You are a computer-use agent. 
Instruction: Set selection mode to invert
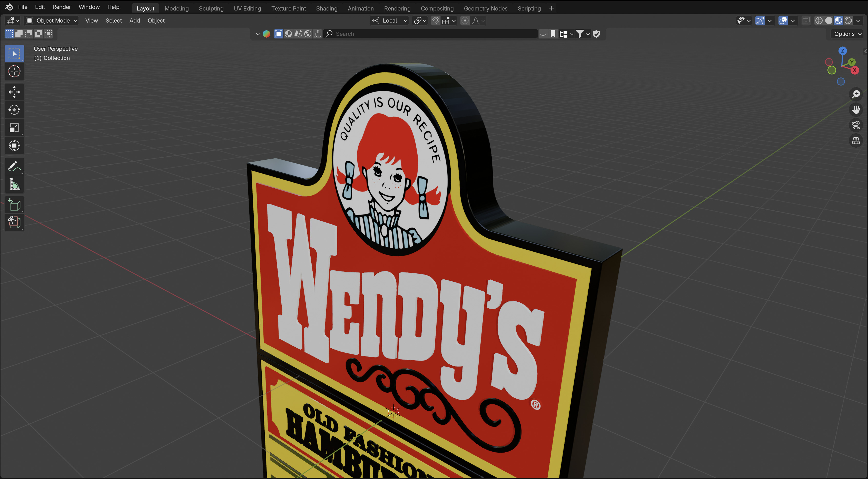pyautogui.click(x=38, y=34)
